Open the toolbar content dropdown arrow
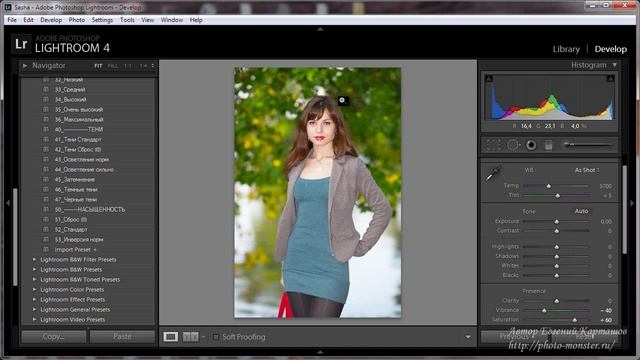 click(468, 337)
